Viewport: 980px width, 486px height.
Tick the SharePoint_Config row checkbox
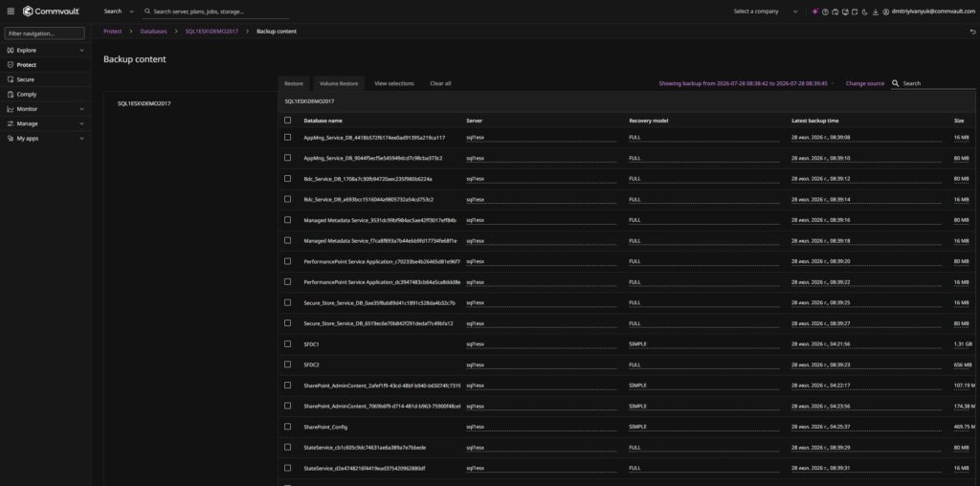click(x=287, y=426)
